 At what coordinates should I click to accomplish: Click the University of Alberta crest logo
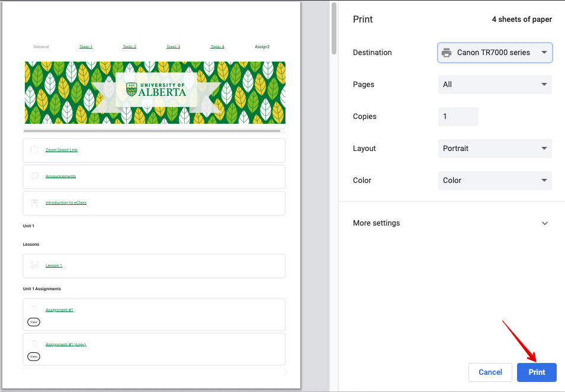tap(131, 89)
